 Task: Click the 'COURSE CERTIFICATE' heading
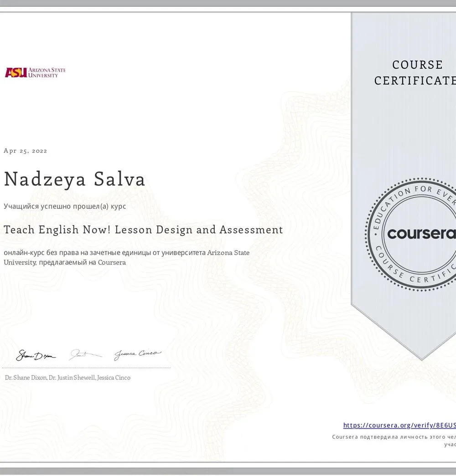click(x=415, y=72)
